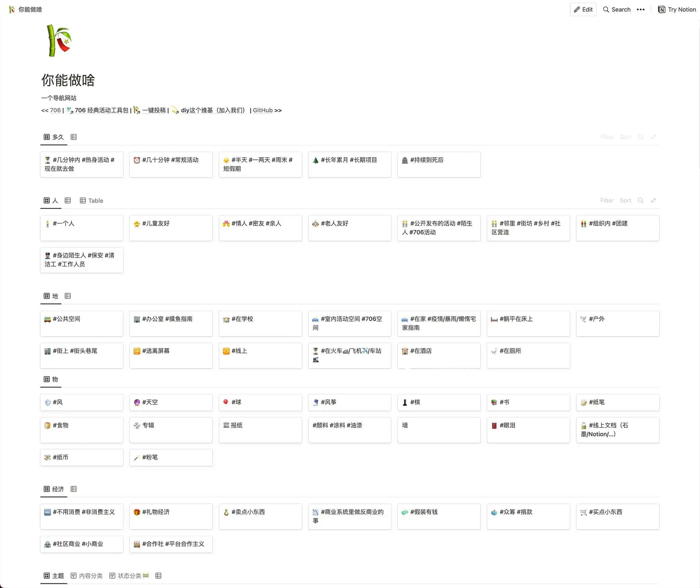This screenshot has height=588, width=700.
Task: Switch to the Table view in 人 section
Action: (91, 201)
